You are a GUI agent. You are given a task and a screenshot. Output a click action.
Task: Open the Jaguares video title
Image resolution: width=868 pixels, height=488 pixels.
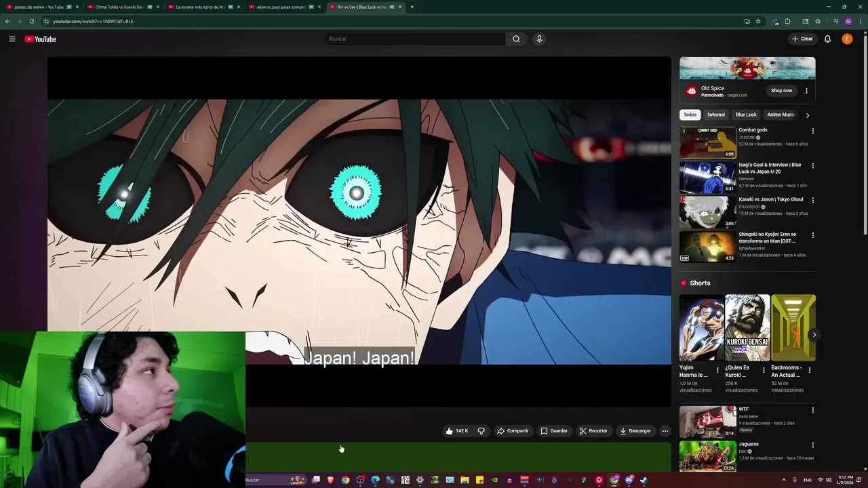(x=749, y=444)
